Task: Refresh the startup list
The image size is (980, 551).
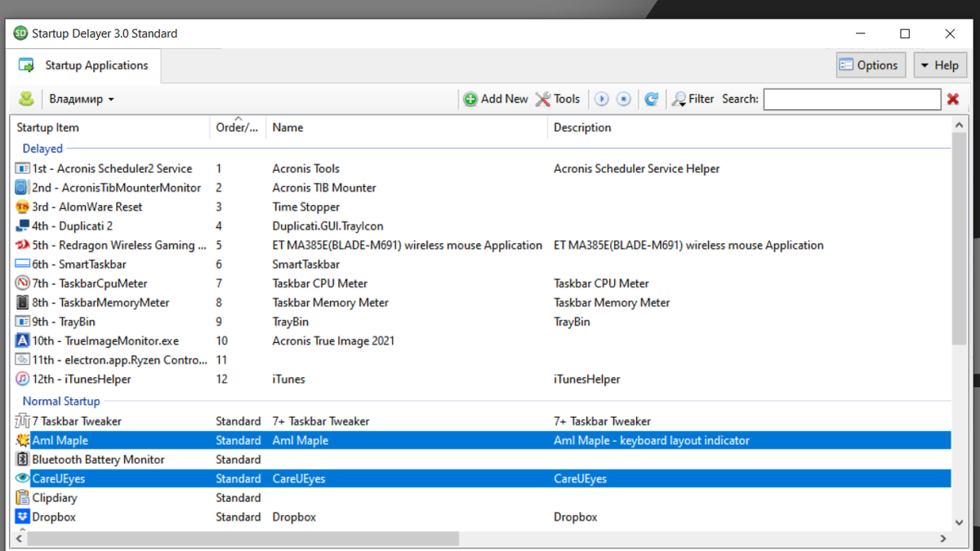Action: (x=651, y=99)
